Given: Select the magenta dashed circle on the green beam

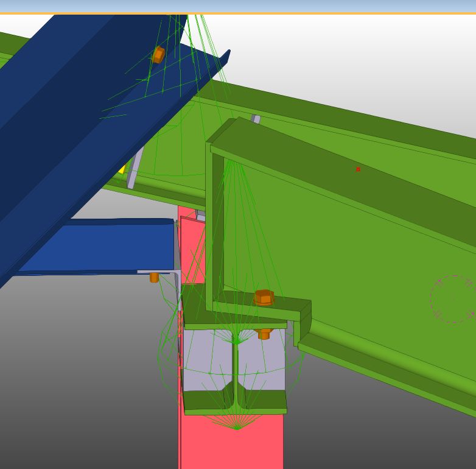Looking at the screenshot, I should click(x=453, y=299).
